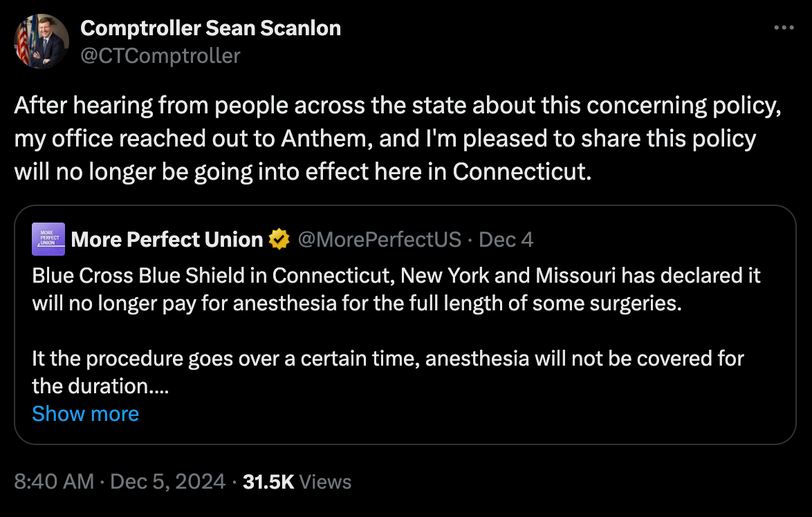The height and width of the screenshot is (517, 812).
Task: Open the @MorePerfectUS handle
Action: (379, 239)
